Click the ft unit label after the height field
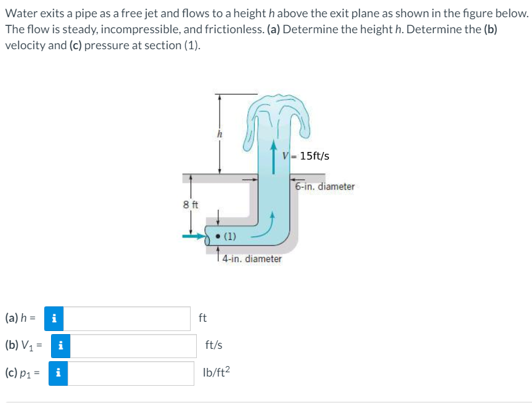This screenshot has height=403, width=532. click(x=203, y=318)
